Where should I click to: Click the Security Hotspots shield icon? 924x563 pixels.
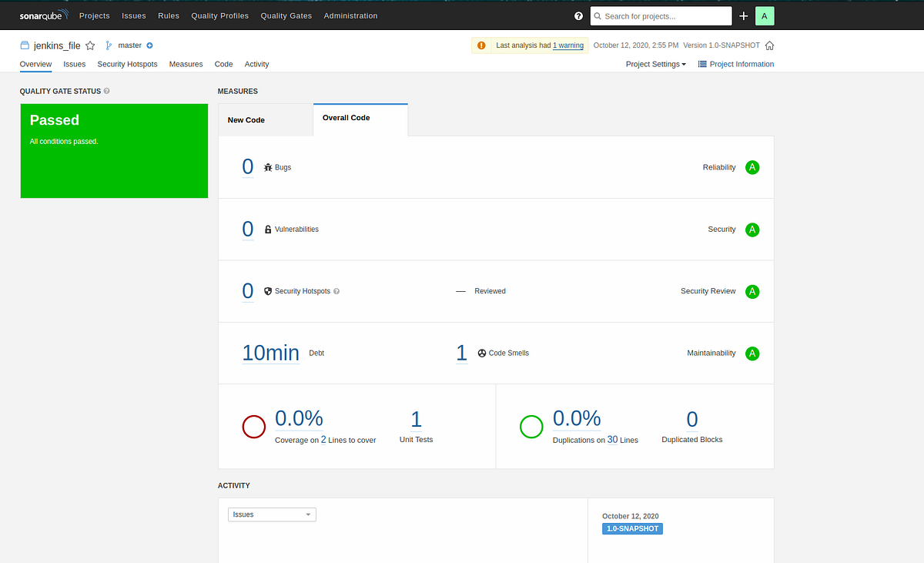pos(267,290)
